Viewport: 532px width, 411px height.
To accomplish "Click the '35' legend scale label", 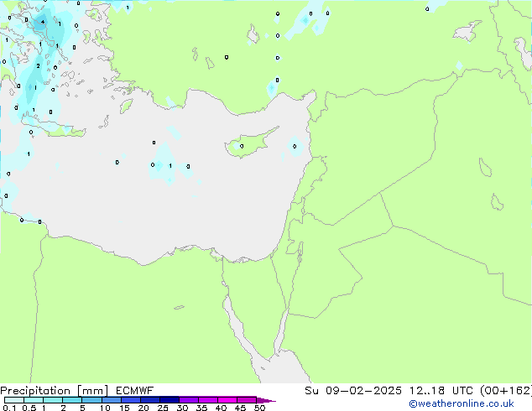I will pyautogui.click(x=201, y=408).
